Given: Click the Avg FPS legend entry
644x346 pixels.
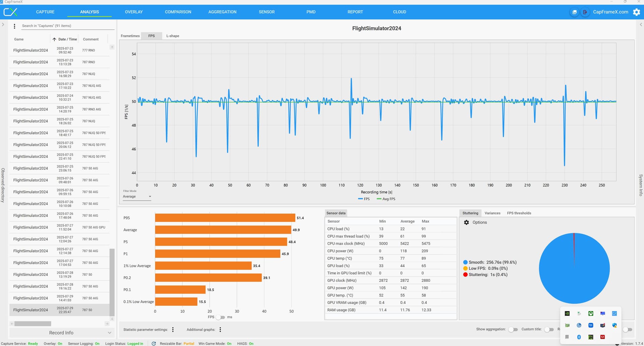Looking at the screenshot, I should (x=386, y=199).
